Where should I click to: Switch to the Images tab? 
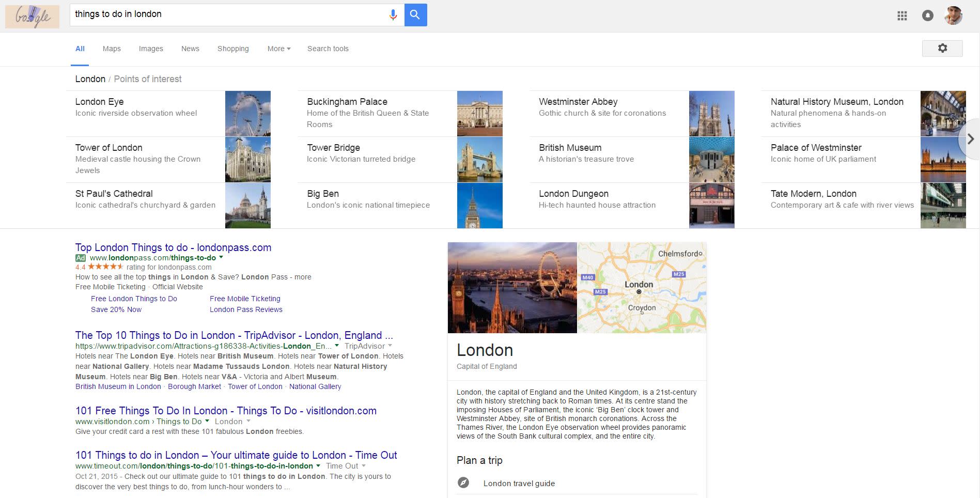coord(151,49)
